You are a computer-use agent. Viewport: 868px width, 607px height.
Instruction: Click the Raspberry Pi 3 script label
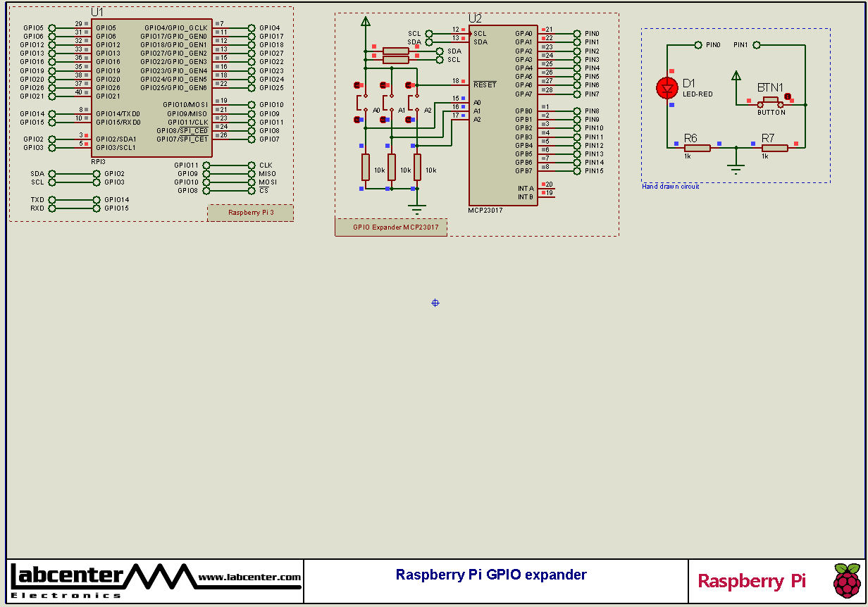click(250, 212)
